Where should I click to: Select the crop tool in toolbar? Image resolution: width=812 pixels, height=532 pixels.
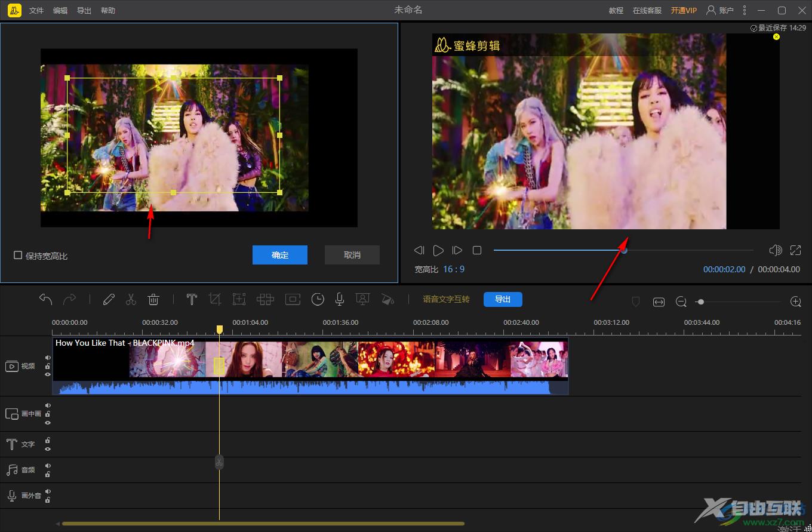[215, 299]
